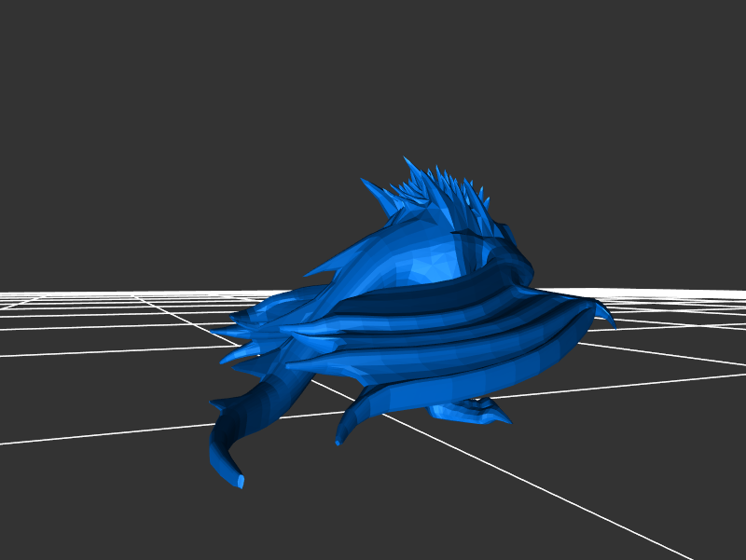Select the curled tail tip at lower left
746x560 pixels.
[239, 481]
